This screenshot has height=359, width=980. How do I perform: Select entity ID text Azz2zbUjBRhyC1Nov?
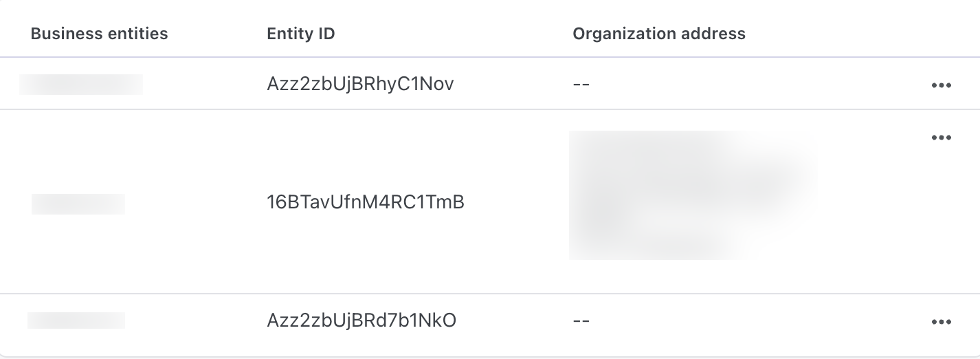coord(360,84)
